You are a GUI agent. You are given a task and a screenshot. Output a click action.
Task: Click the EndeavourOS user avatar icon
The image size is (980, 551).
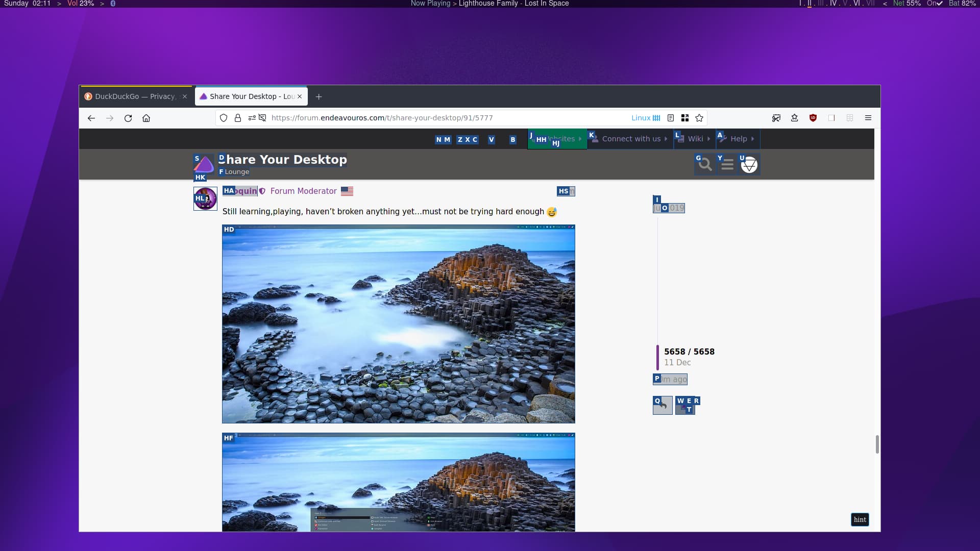coord(748,164)
